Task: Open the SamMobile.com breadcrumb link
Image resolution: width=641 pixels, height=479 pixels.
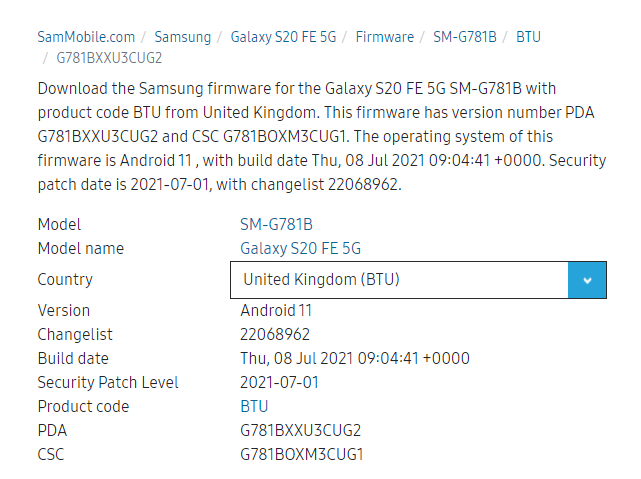Action: [x=86, y=37]
